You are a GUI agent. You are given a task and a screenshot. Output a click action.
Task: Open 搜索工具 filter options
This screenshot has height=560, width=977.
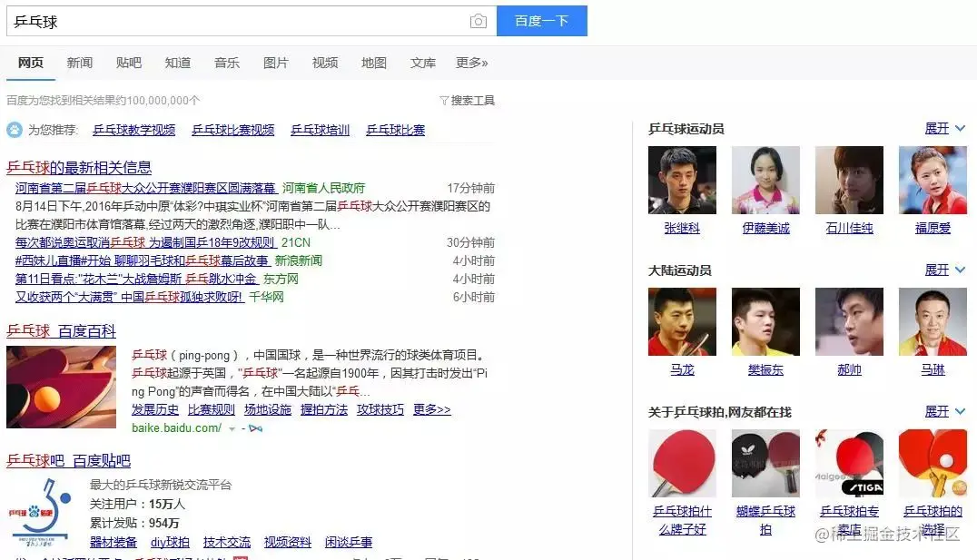[x=468, y=100]
